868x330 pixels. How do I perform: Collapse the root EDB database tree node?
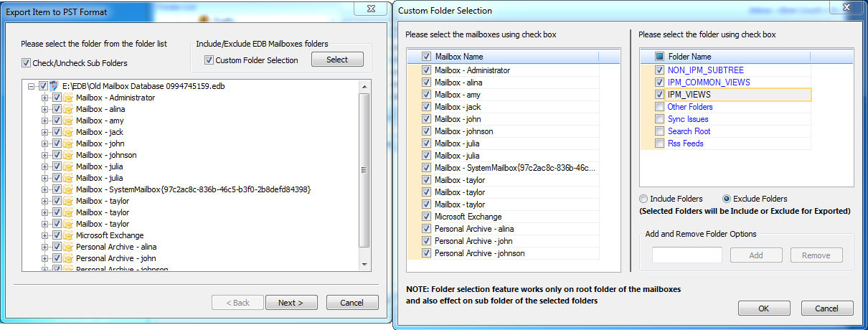(32, 86)
